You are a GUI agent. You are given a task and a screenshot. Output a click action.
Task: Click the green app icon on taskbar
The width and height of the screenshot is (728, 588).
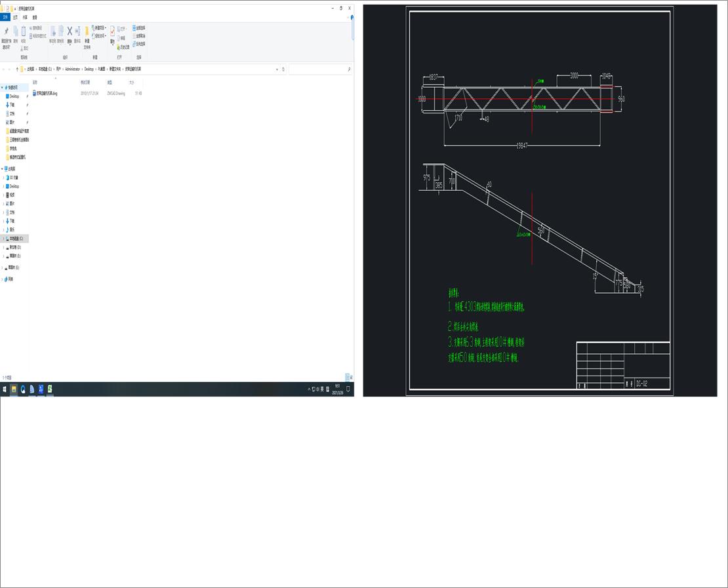[x=50, y=389]
